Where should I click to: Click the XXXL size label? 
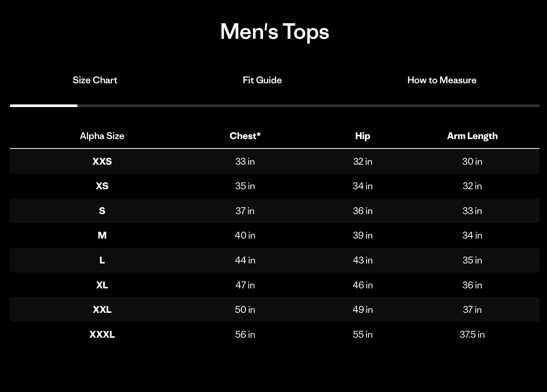coord(102,334)
